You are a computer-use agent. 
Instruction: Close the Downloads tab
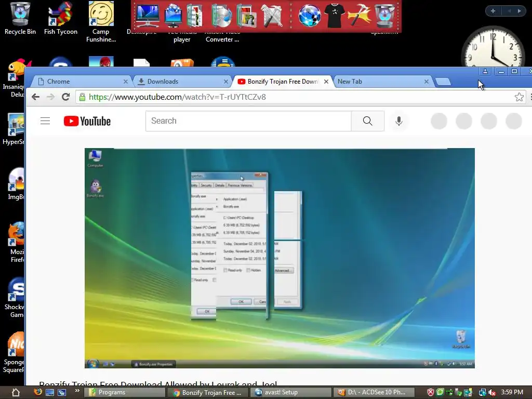pyautogui.click(x=226, y=82)
